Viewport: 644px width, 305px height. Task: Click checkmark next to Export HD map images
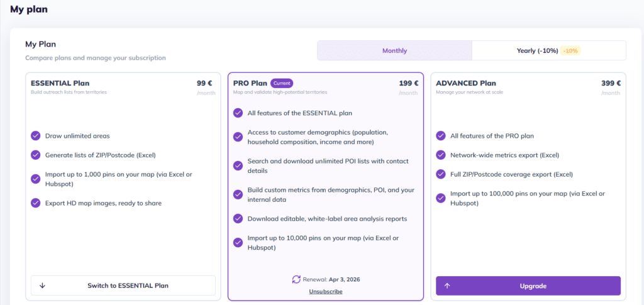36,203
